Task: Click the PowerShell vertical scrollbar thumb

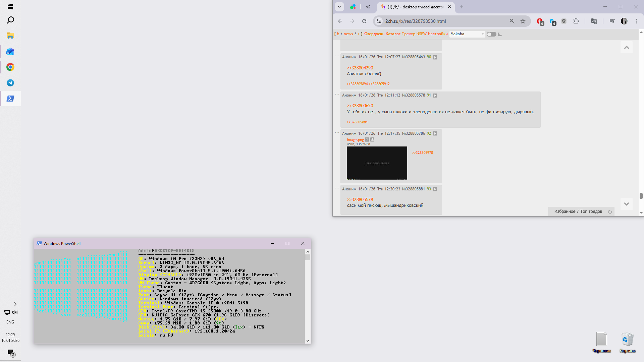Action: [x=308, y=257]
